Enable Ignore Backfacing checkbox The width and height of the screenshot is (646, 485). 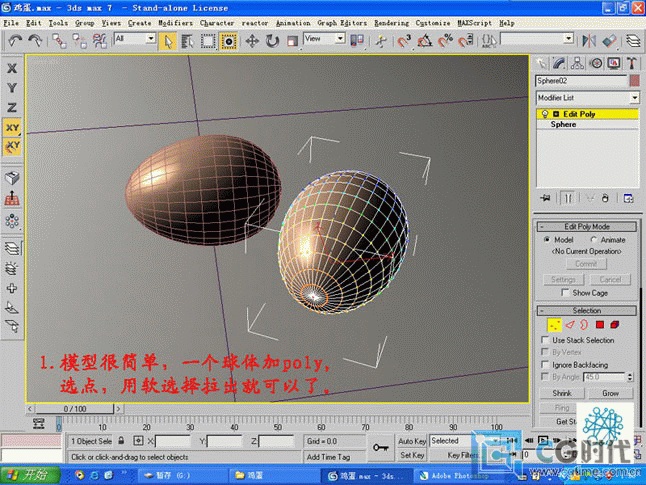point(545,365)
